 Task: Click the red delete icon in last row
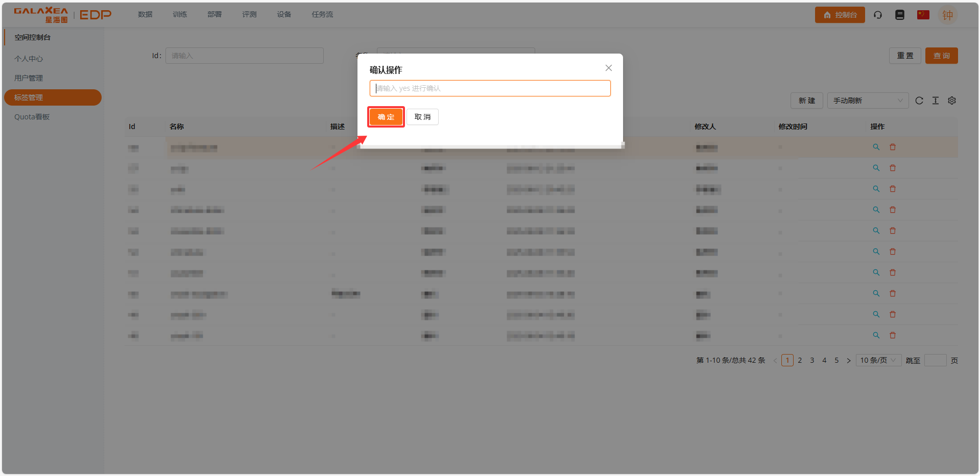click(x=893, y=335)
